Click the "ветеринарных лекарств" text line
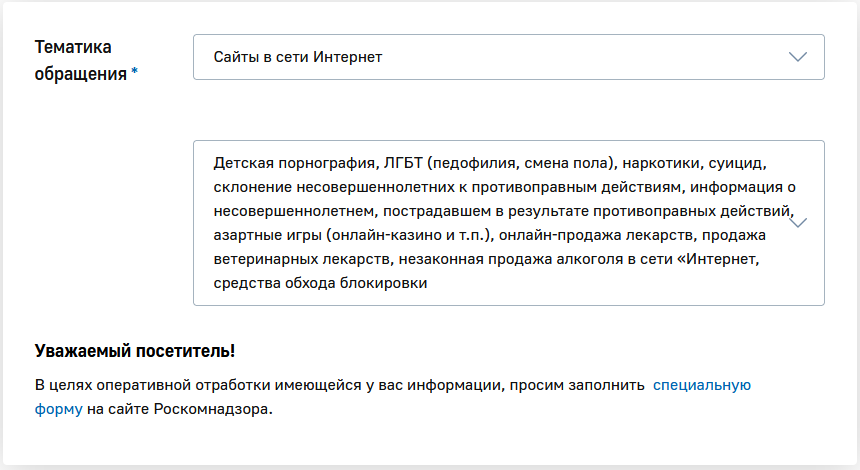This screenshot has height=470, width=860. point(297,259)
